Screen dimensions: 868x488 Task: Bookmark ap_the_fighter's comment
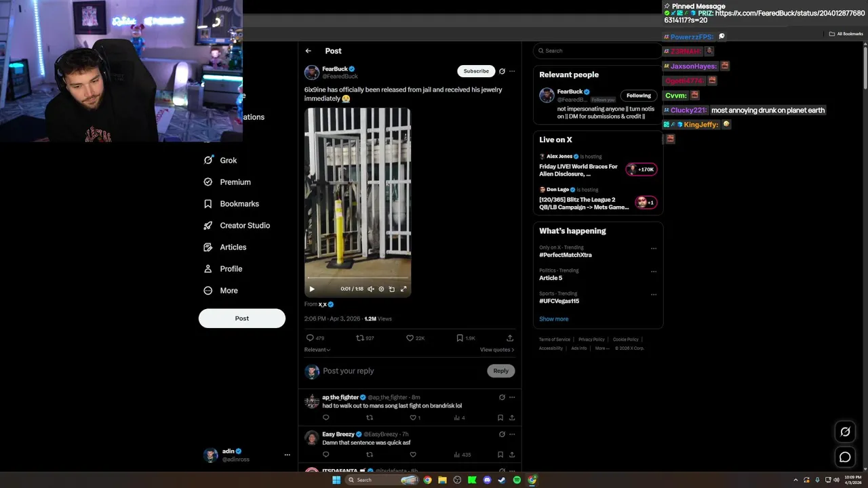(500, 418)
